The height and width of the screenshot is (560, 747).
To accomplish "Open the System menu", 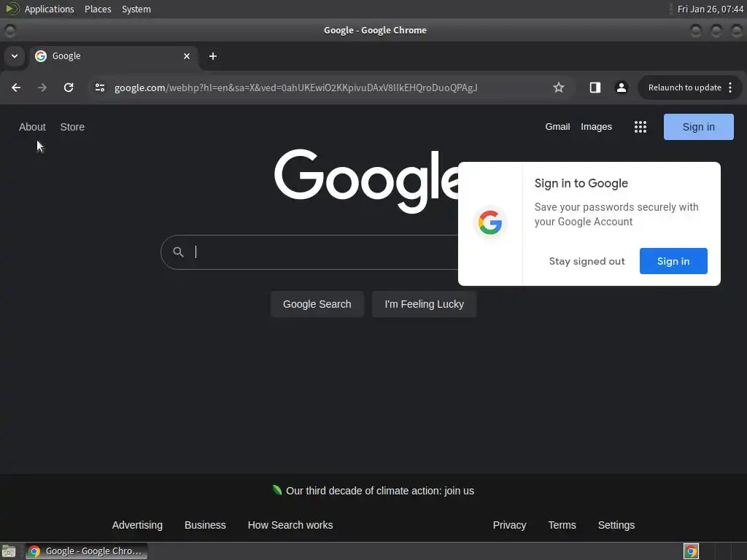I will tap(136, 9).
